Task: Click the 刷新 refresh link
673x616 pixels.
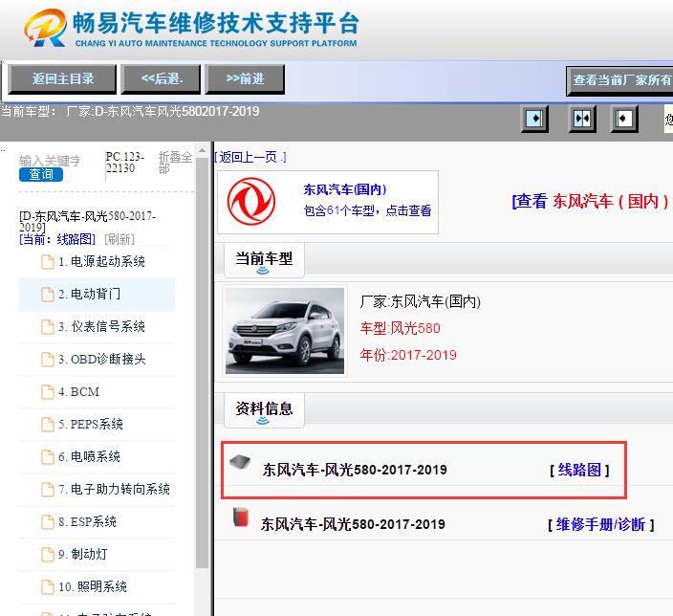Action: click(x=119, y=239)
